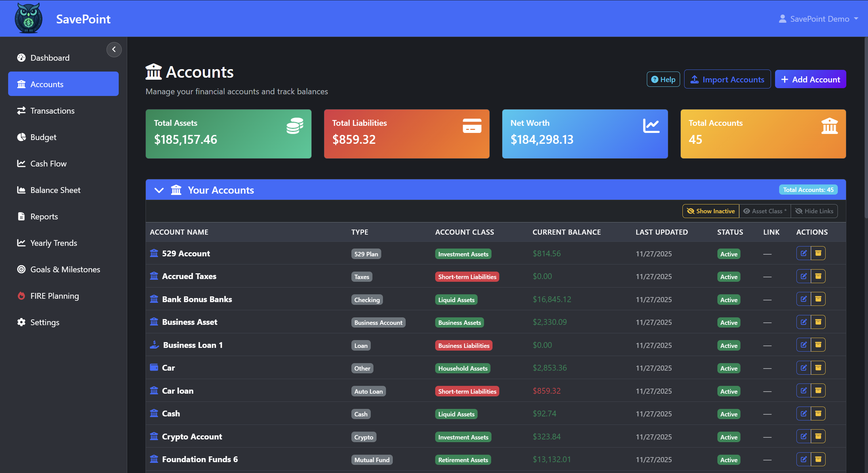The width and height of the screenshot is (868, 473).
Task: Click the Add Account button
Action: (811, 79)
